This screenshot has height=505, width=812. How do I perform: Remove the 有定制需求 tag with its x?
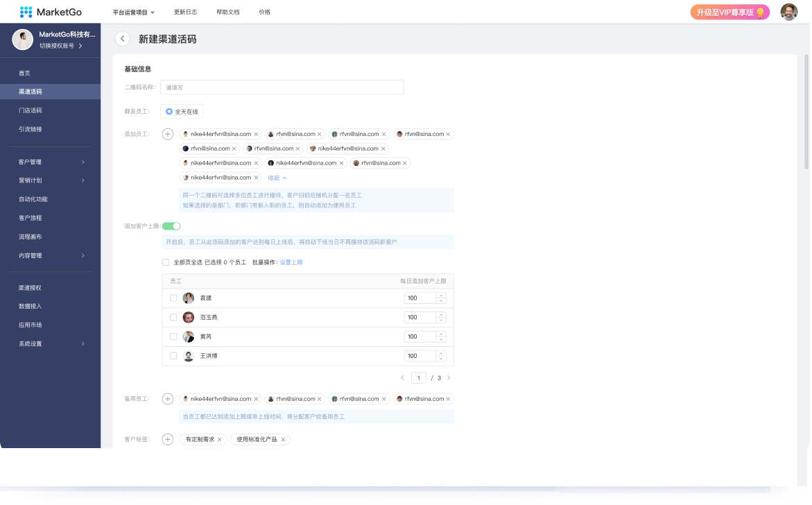[220, 440]
